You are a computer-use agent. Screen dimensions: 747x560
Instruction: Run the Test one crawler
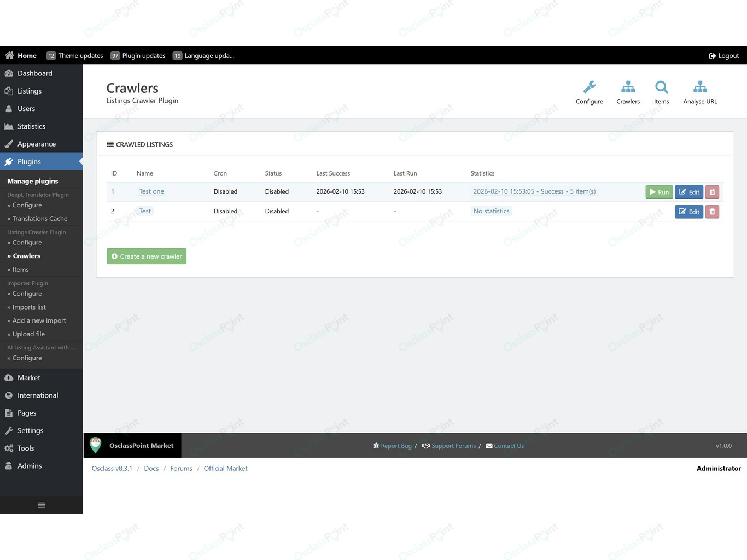tap(659, 192)
